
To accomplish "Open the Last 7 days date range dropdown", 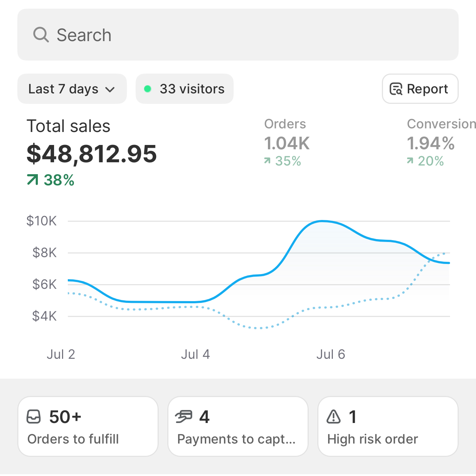I will 72,89.
